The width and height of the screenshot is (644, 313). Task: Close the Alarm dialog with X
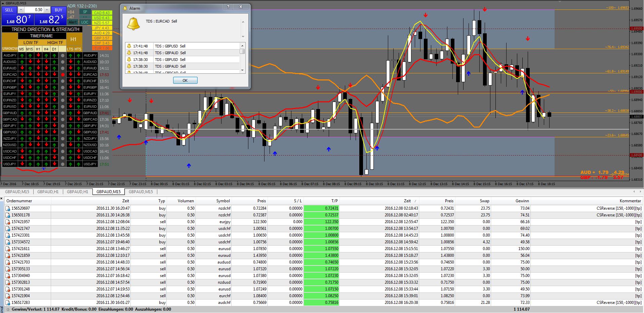[241, 7]
